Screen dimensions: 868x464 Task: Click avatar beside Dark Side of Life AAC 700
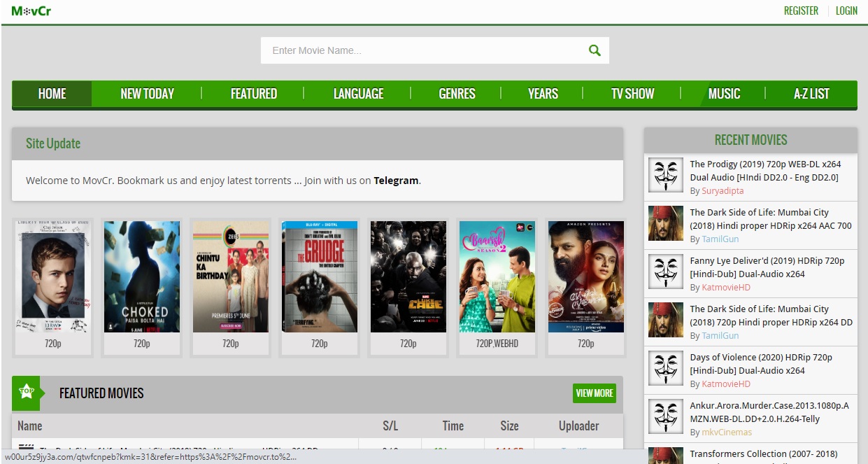(x=666, y=223)
